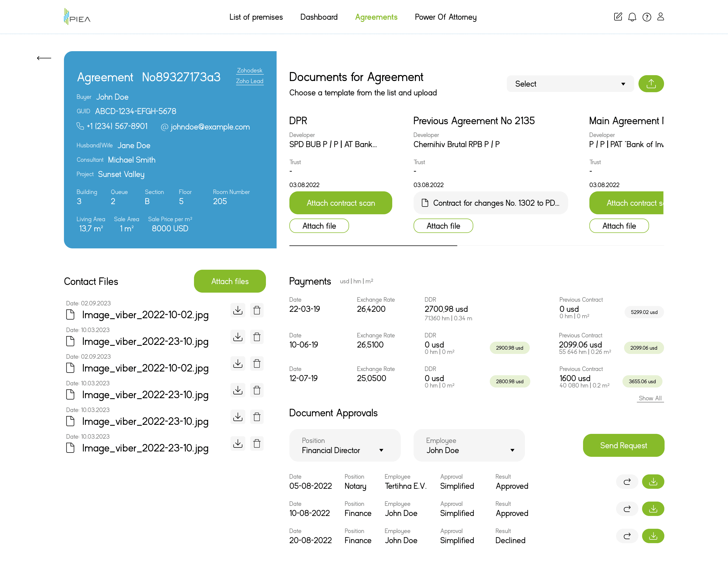728x565 pixels.
Task: Download the second file, Image_viber_2022-23-10.jpg
Action: (238, 337)
